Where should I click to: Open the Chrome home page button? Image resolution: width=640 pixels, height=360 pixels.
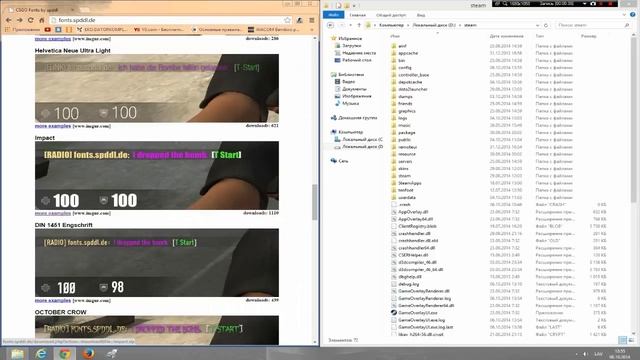point(41,20)
